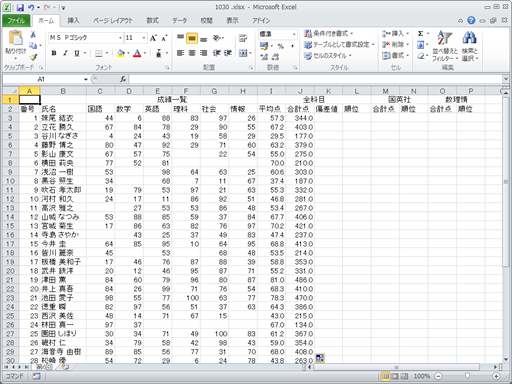
Task: Select column header J
Action: point(300,91)
